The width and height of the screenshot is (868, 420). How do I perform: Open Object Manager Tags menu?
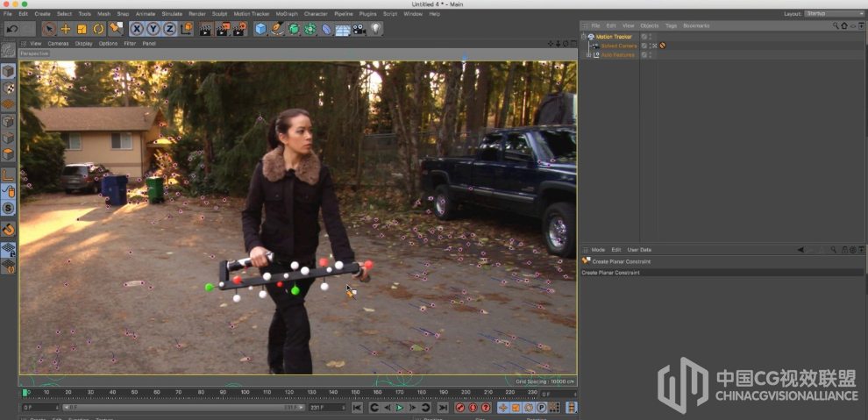click(x=671, y=25)
